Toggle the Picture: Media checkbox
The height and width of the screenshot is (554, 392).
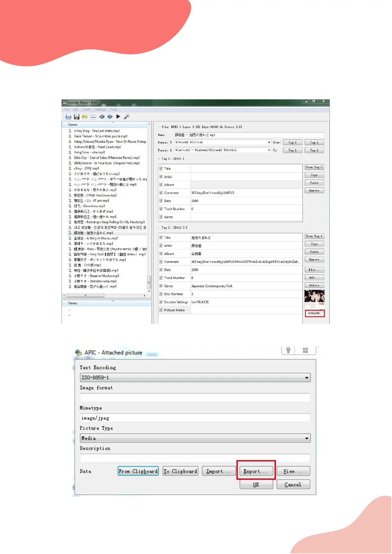(161, 310)
